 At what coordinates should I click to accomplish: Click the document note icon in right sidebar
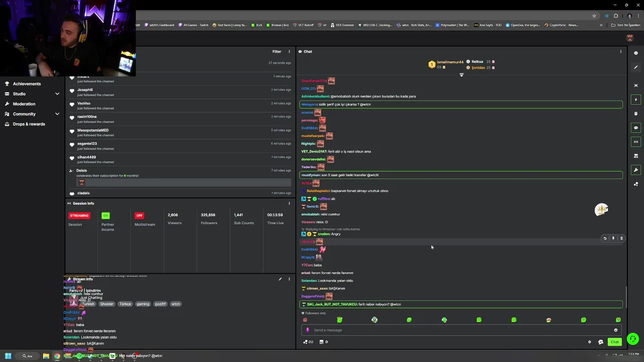[636, 114]
